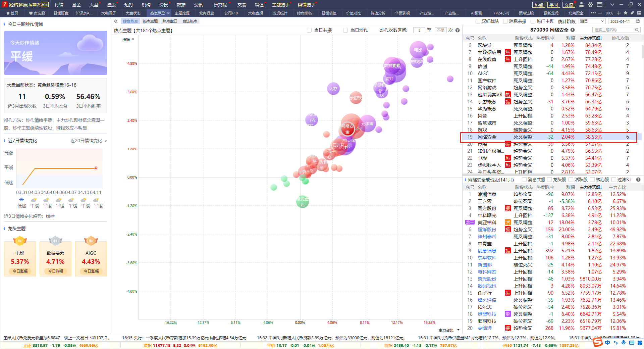
Task: Click the 活 tag on 美亚柏科 row
Action: pyautogui.click(x=507, y=222)
